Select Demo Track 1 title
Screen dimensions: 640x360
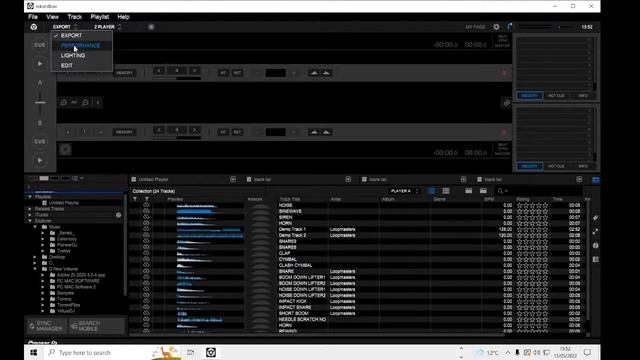pos(292,229)
